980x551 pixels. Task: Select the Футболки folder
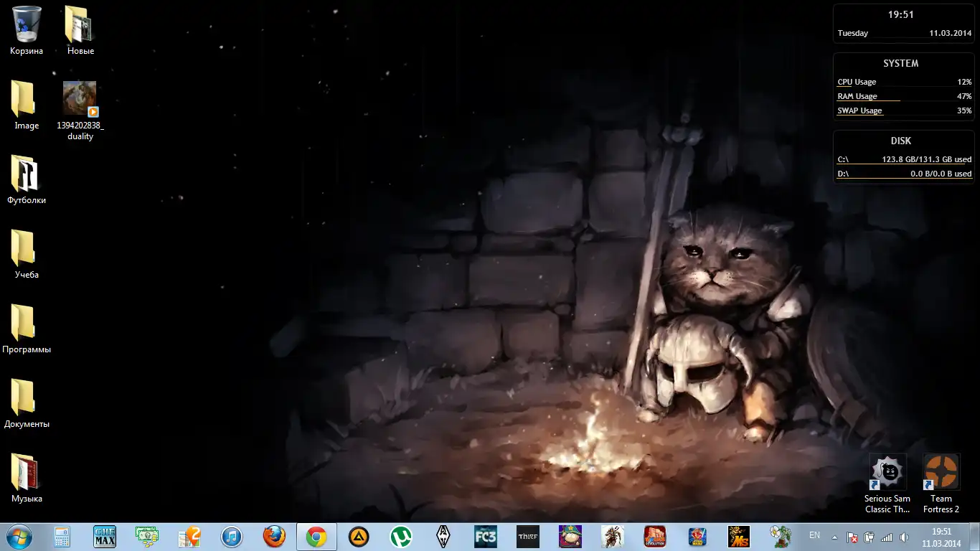click(x=27, y=180)
